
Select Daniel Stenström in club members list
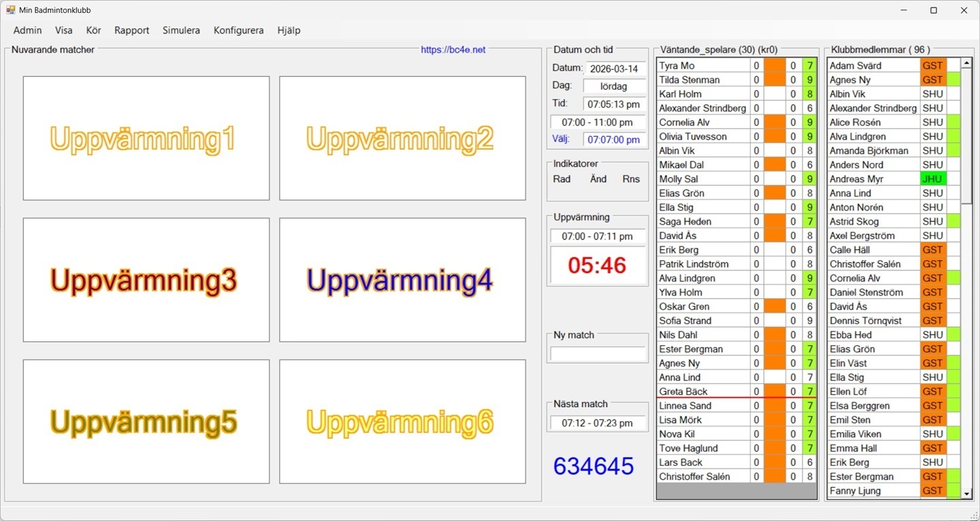click(873, 292)
